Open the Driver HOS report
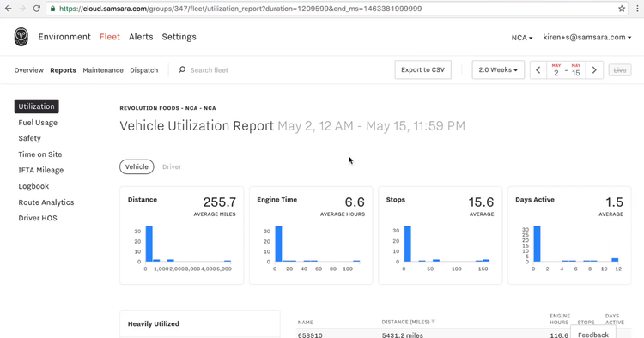This screenshot has width=644, height=338. (x=38, y=218)
